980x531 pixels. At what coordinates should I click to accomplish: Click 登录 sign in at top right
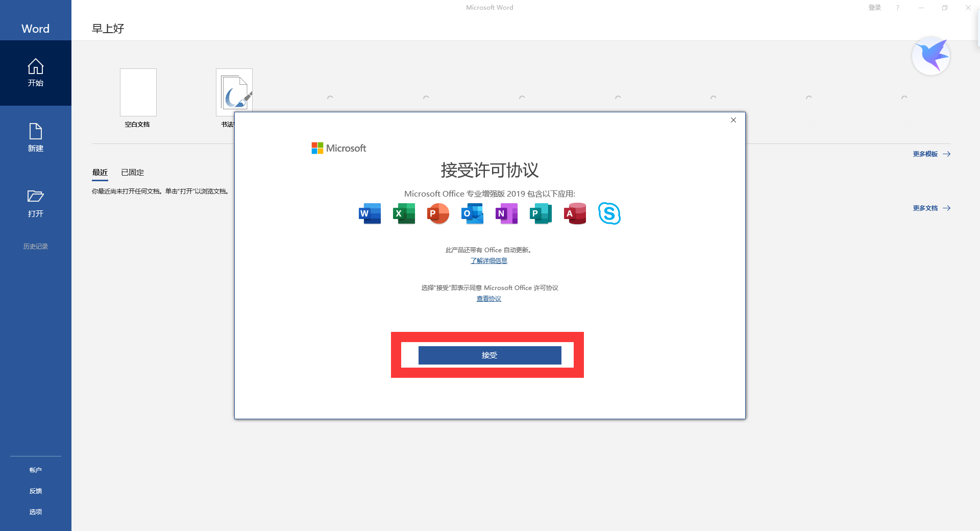tap(875, 8)
